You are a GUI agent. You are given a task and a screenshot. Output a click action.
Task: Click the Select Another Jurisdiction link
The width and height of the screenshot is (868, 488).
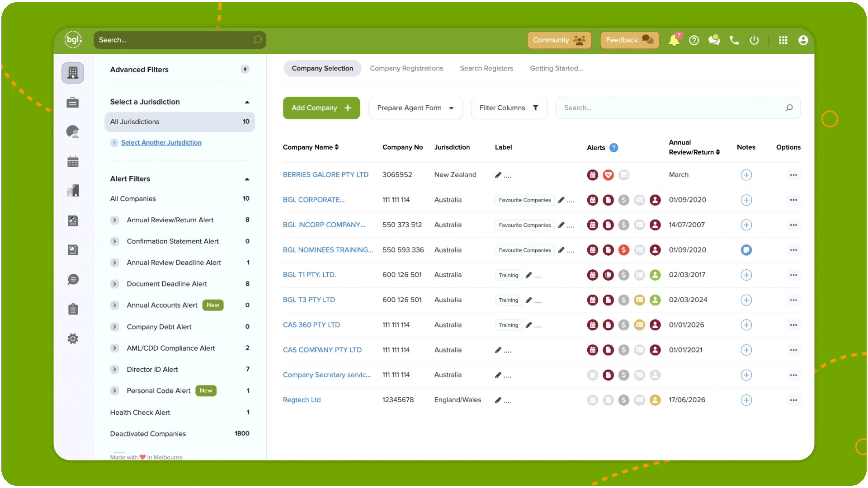pos(161,142)
